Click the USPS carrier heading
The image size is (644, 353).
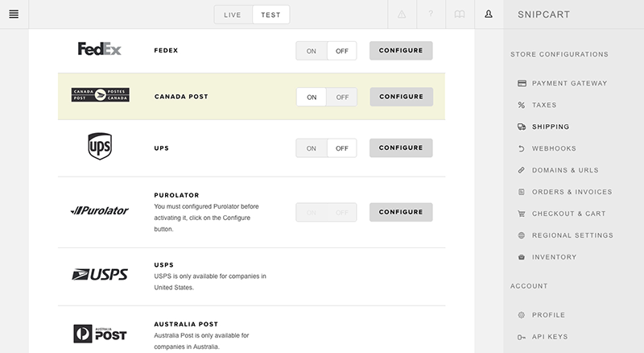(164, 265)
